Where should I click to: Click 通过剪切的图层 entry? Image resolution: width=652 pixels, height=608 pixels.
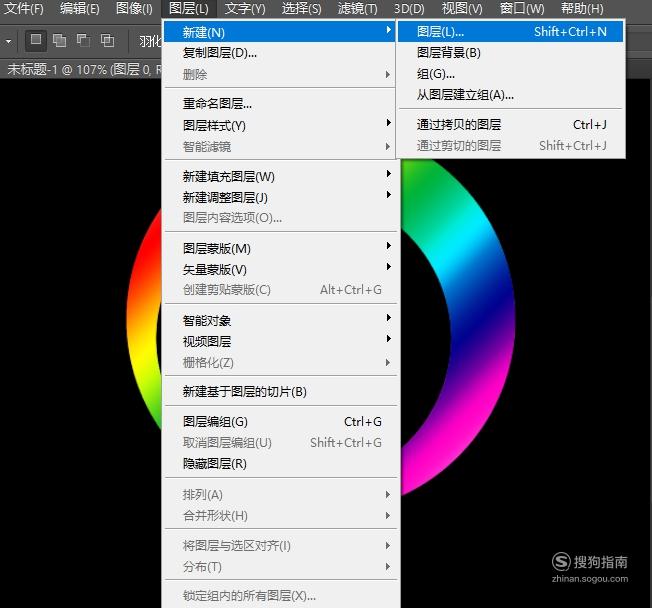511,146
